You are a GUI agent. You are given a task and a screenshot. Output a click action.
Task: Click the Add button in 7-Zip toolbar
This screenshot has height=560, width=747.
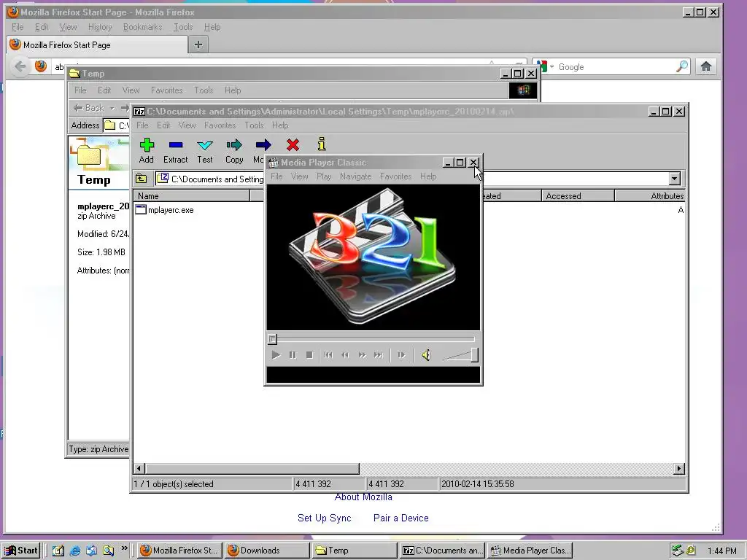pyautogui.click(x=146, y=150)
